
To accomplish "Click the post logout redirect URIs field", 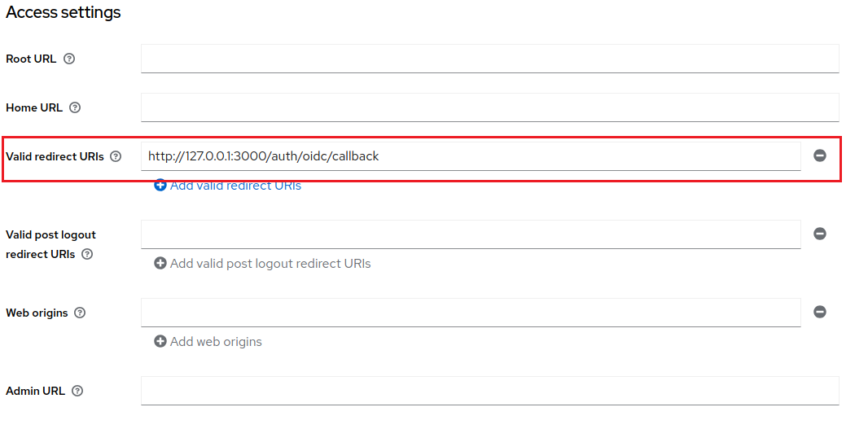I will 471,234.
